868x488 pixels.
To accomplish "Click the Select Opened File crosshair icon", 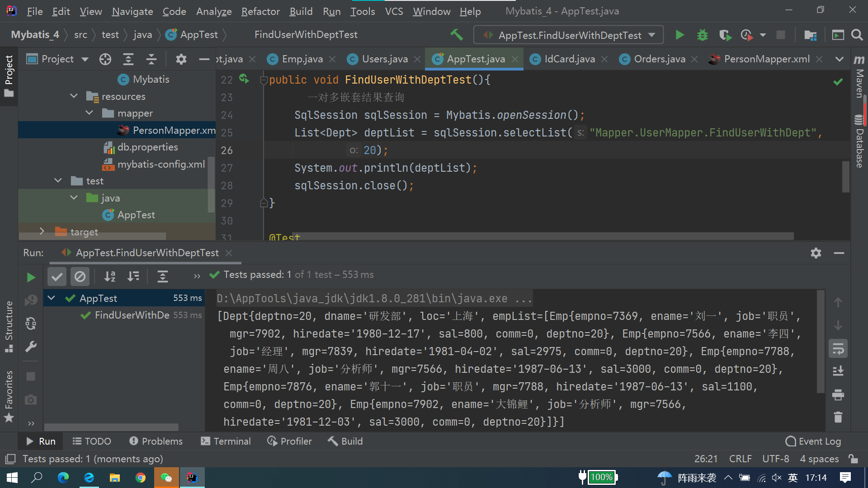I will (105, 59).
